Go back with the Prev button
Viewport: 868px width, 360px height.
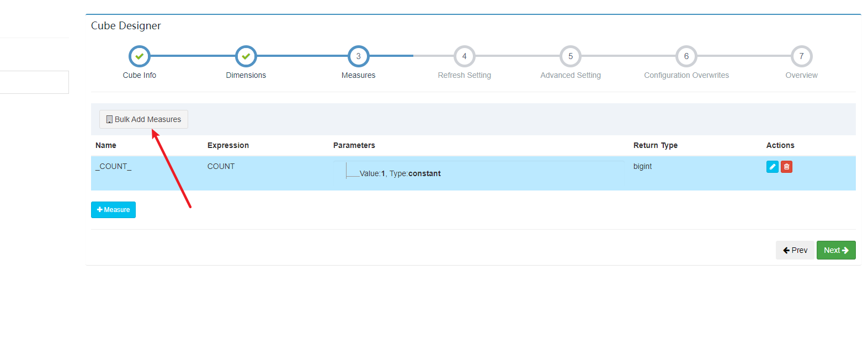pyautogui.click(x=795, y=250)
